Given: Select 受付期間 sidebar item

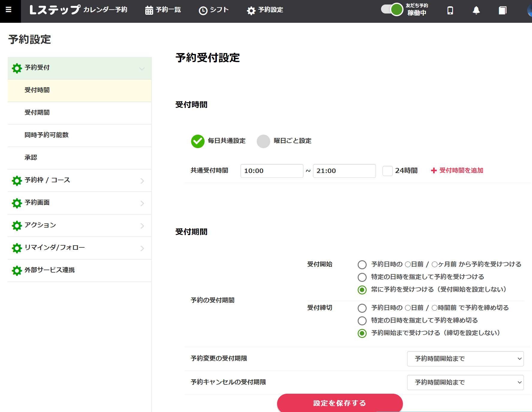Looking at the screenshot, I should point(79,113).
